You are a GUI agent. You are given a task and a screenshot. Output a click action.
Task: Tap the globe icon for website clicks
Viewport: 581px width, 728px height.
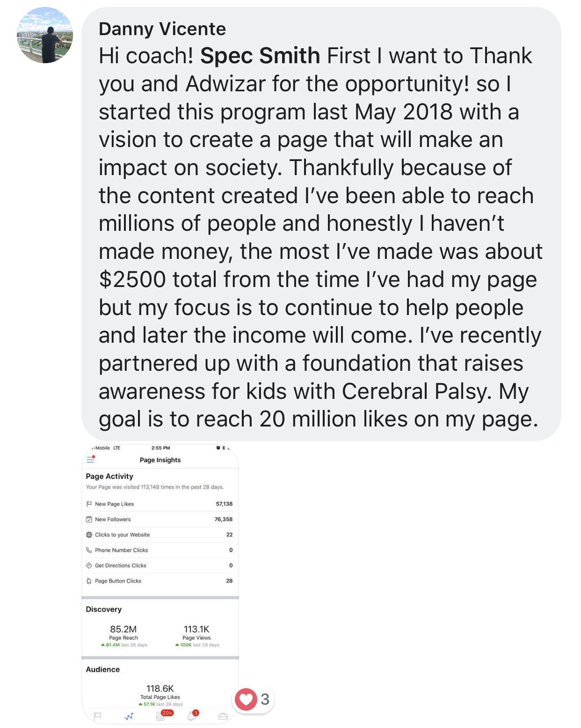pyautogui.click(x=89, y=535)
